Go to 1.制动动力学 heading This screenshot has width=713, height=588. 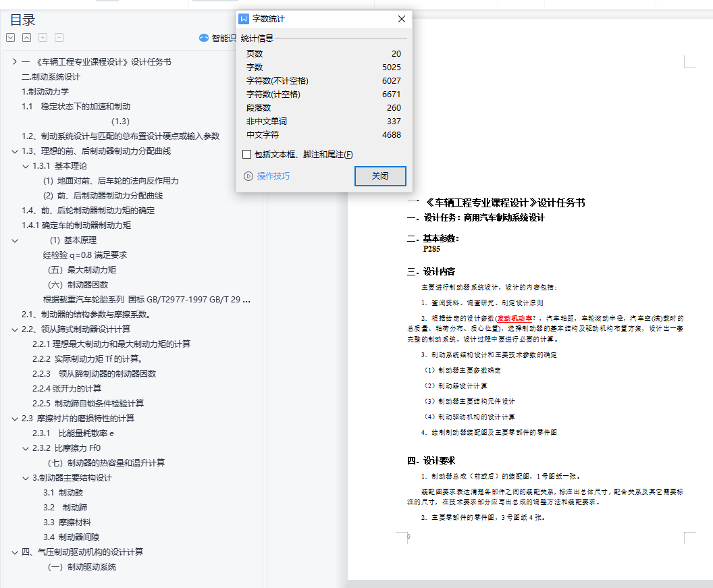45,91
